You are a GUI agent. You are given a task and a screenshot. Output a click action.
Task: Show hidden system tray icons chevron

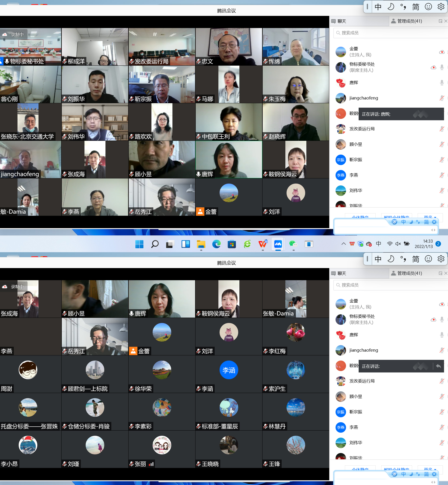tap(343, 244)
